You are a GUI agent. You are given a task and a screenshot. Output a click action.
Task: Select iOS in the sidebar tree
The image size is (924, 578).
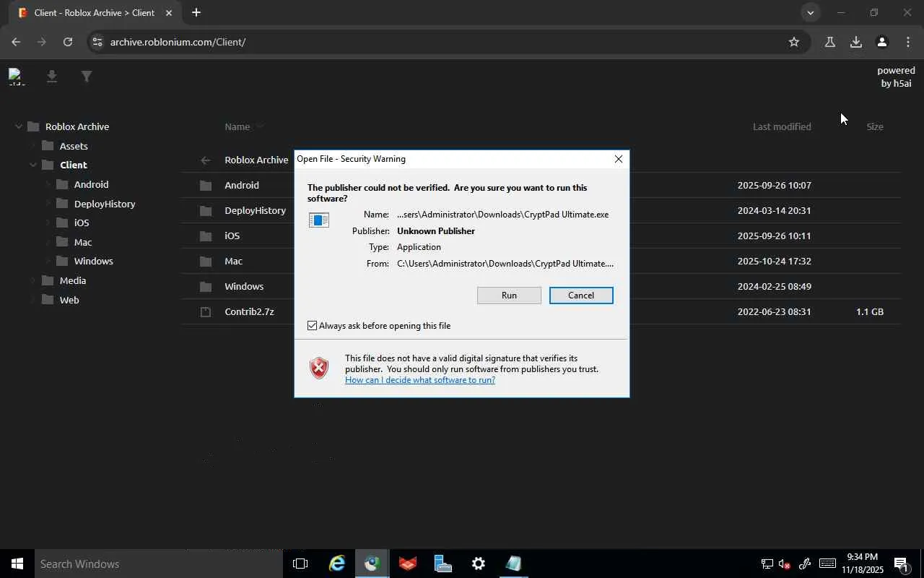tap(82, 223)
